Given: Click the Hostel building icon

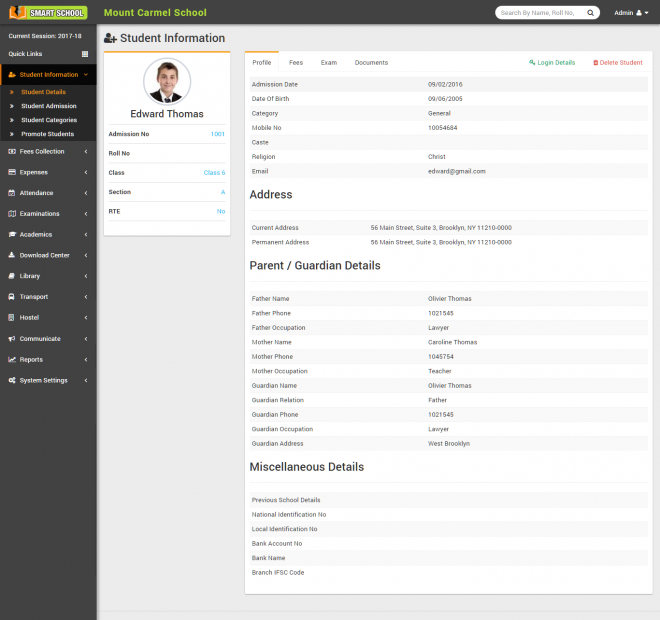Looking at the screenshot, I should tap(12, 318).
